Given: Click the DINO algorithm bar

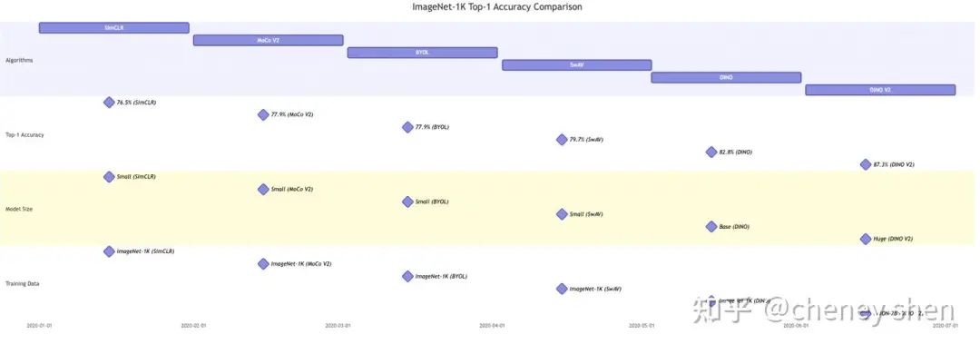Looking at the screenshot, I should [726, 77].
